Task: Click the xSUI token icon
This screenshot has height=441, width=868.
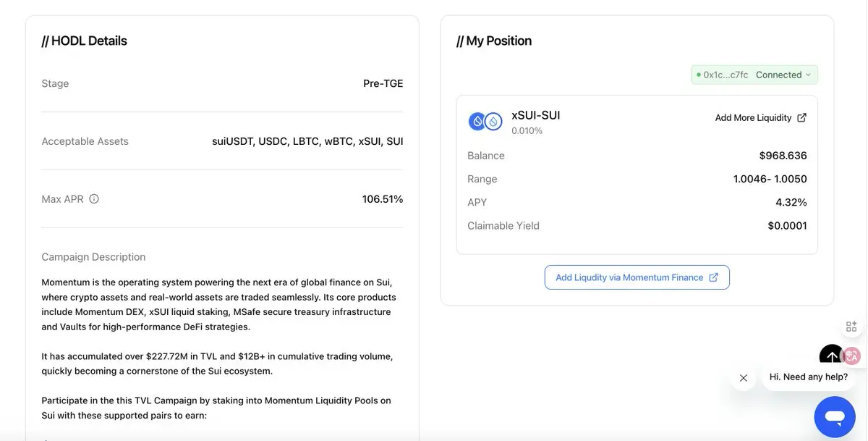Action: pos(477,122)
